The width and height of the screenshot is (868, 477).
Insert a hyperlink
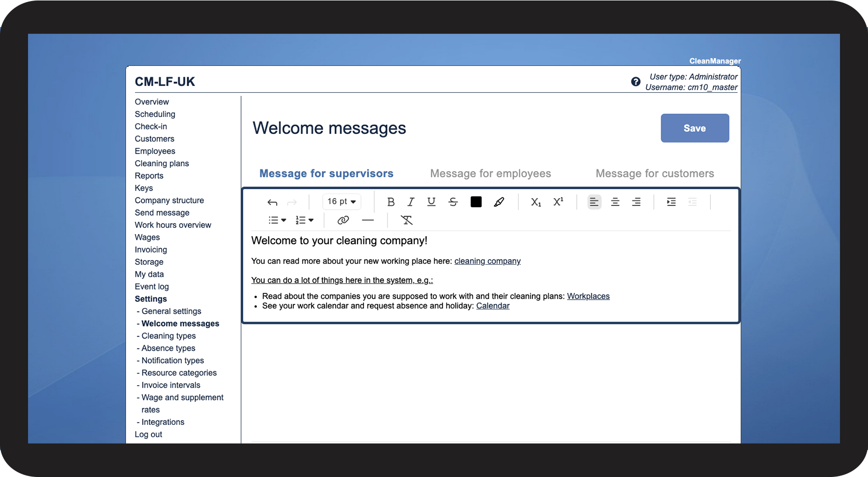click(x=343, y=220)
